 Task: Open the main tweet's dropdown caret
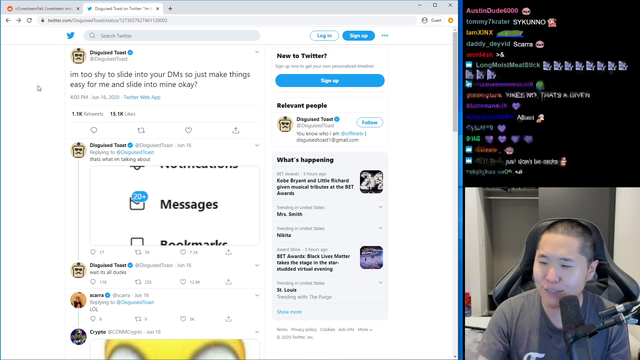[257, 52]
